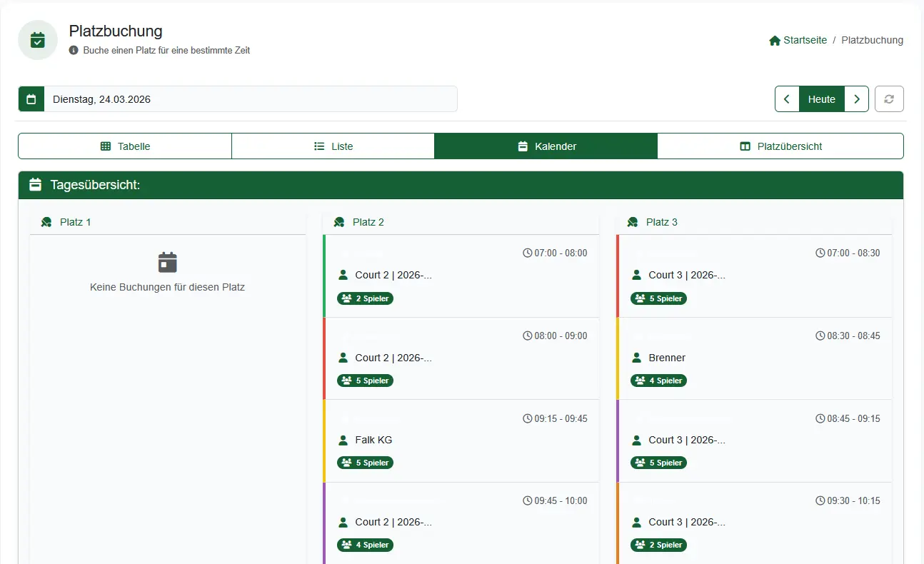This screenshot has width=924, height=564.
Task: Click the empty calendar icon in Platz 1
Action: 167,263
